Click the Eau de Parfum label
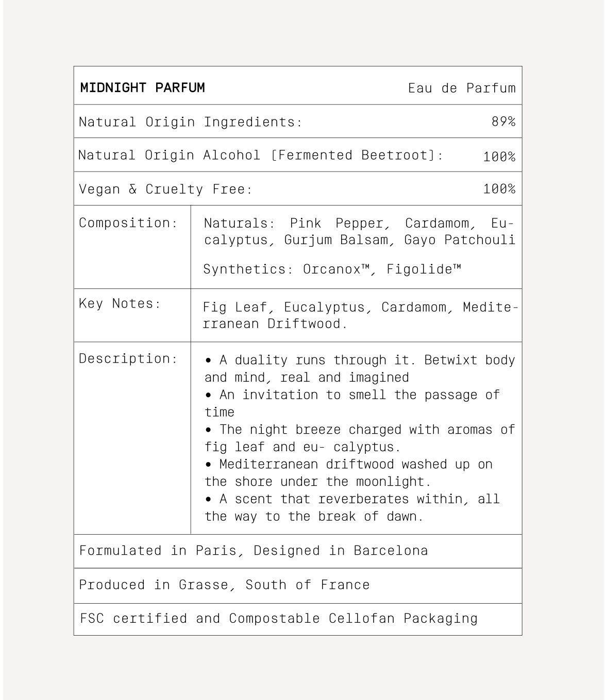The height and width of the screenshot is (700, 605). (461, 88)
